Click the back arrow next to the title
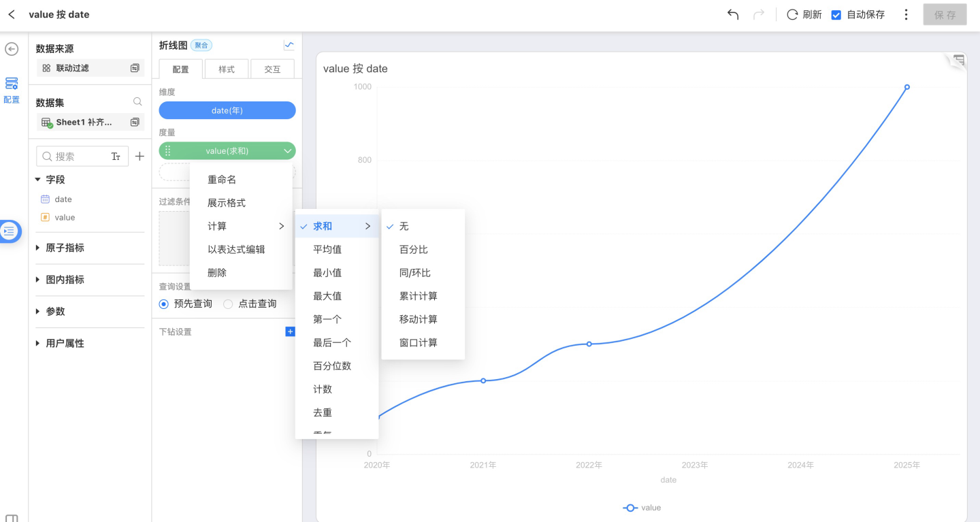 tap(12, 14)
